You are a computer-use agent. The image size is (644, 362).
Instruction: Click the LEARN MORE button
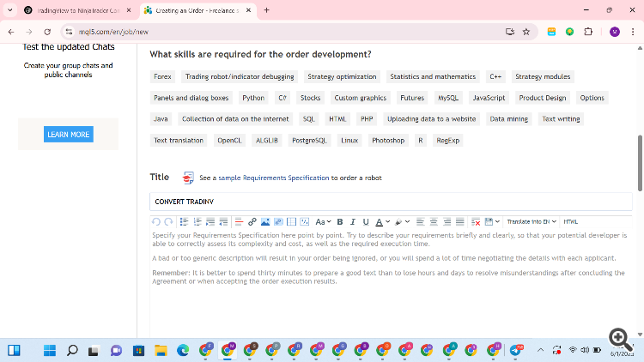[69, 134]
